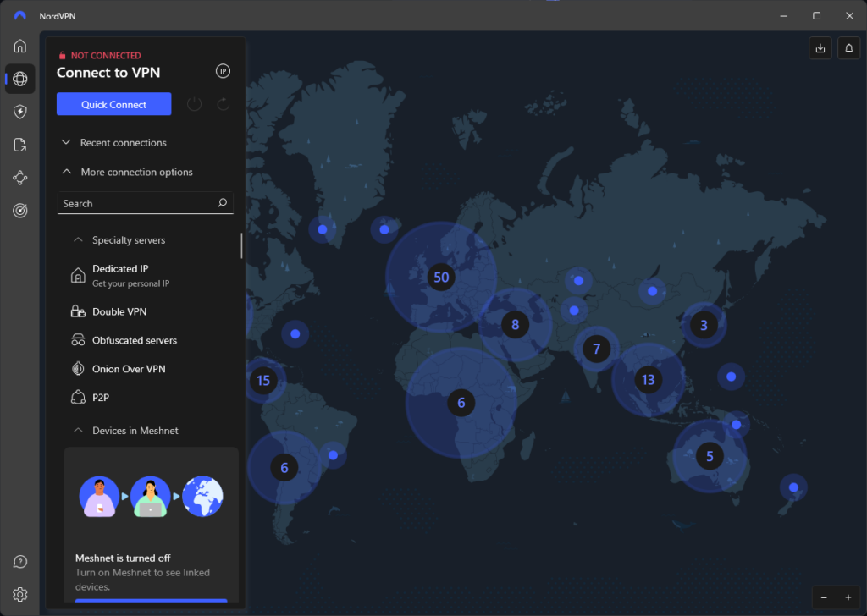
Task: Click the reconnect refresh icon
Action: (x=224, y=104)
